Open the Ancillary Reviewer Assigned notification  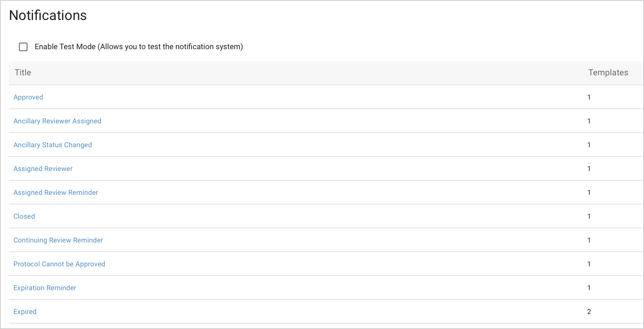coord(57,121)
